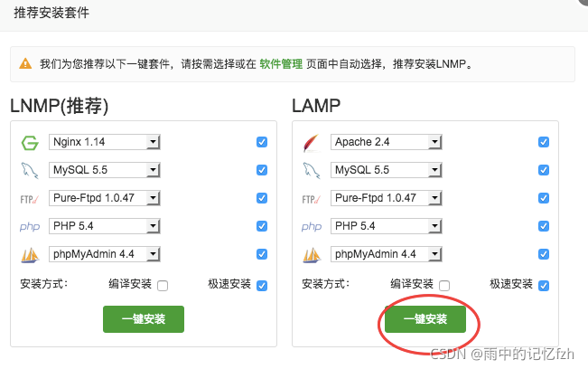
Task: Open the Nginx 1.14 version dropdown
Action: point(105,142)
